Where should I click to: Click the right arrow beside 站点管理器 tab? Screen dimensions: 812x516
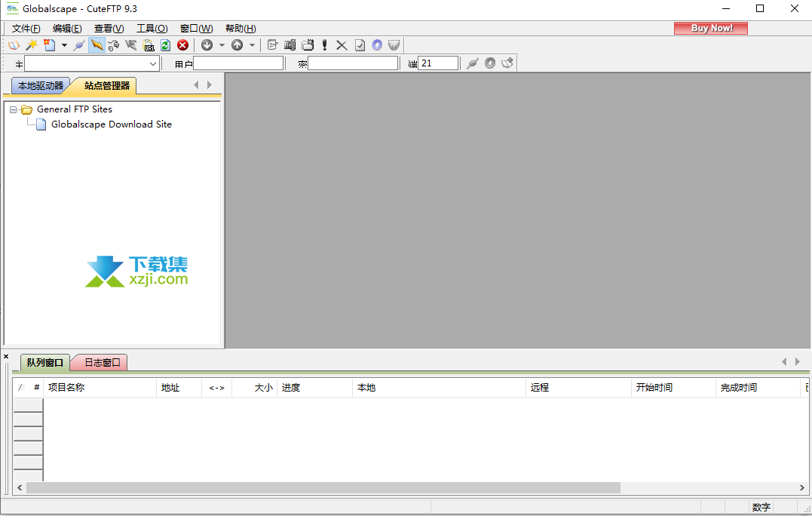pos(209,85)
